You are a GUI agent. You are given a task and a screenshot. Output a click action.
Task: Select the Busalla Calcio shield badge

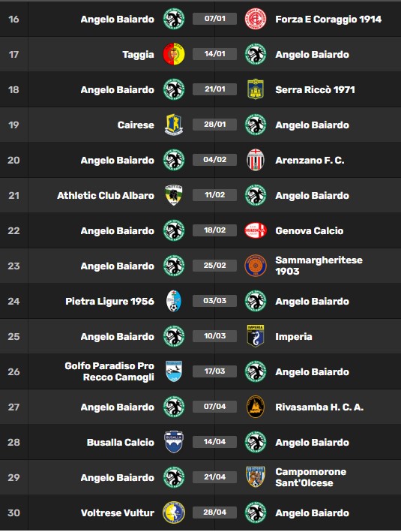click(x=174, y=442)
